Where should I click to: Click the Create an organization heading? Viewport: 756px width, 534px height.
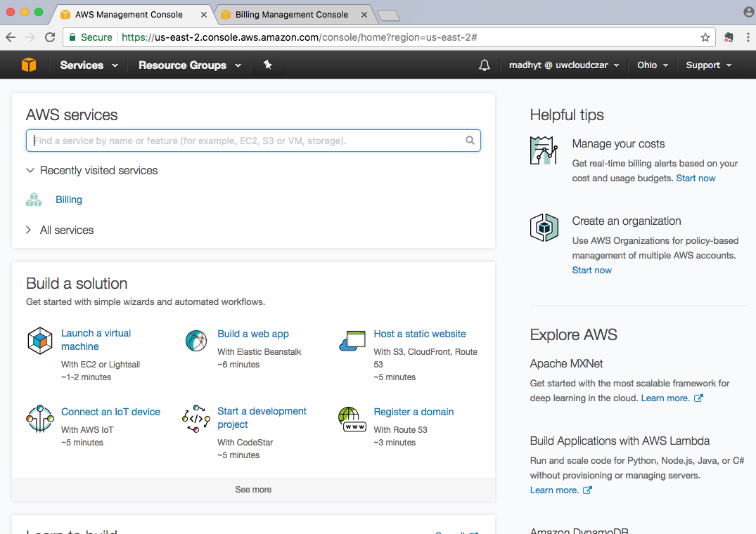[x=627, y=221]
